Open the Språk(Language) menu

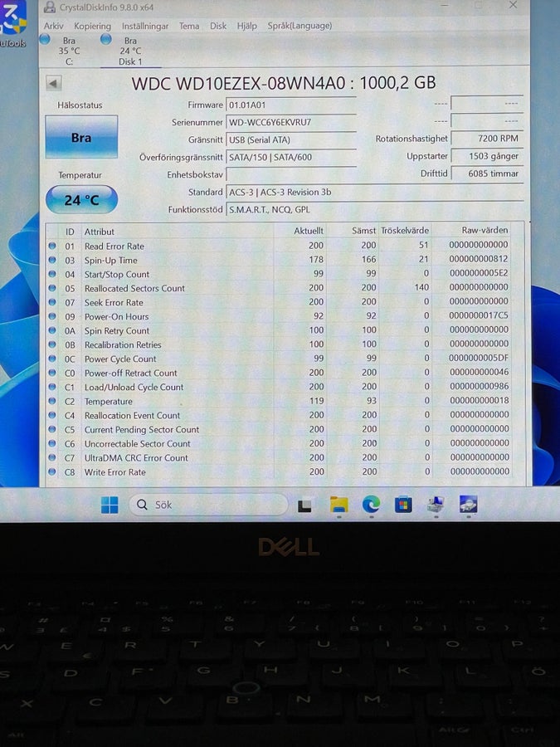[299, 26]
